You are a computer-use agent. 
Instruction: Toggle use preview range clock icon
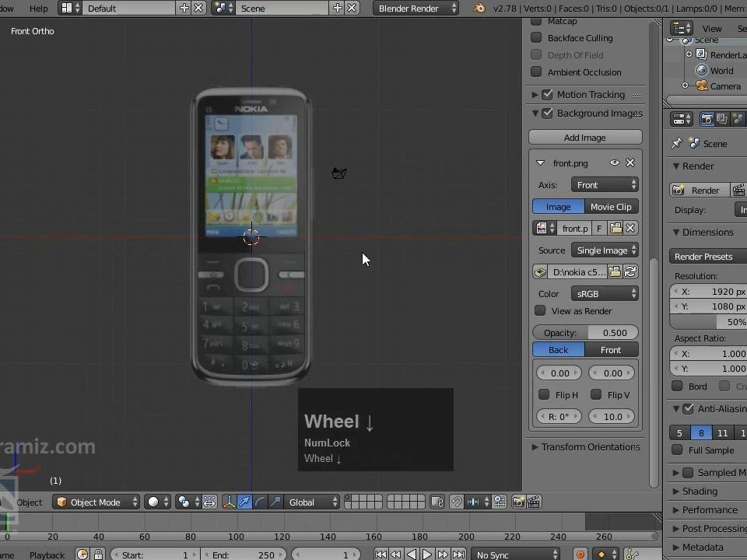(x=82, y=555)
